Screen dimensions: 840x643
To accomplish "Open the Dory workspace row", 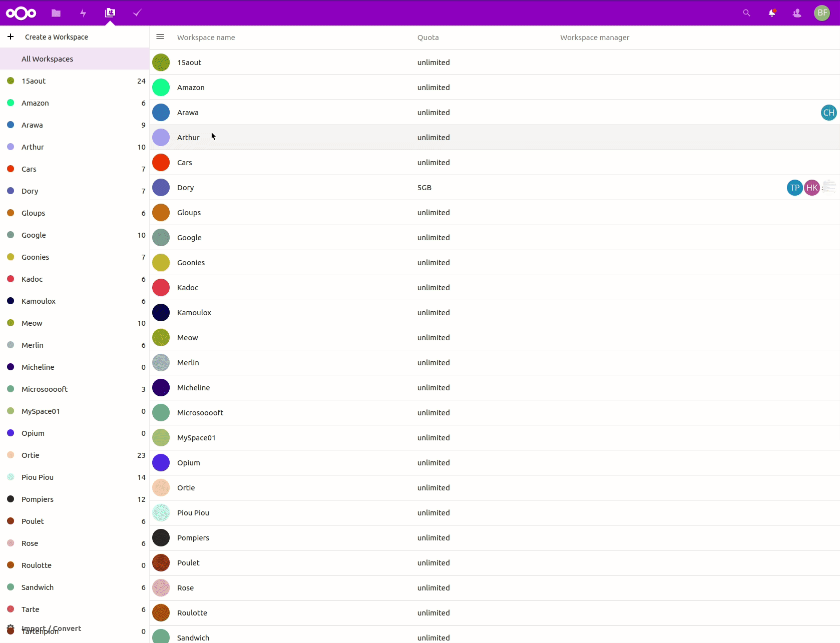I will [x=185, y=187].
